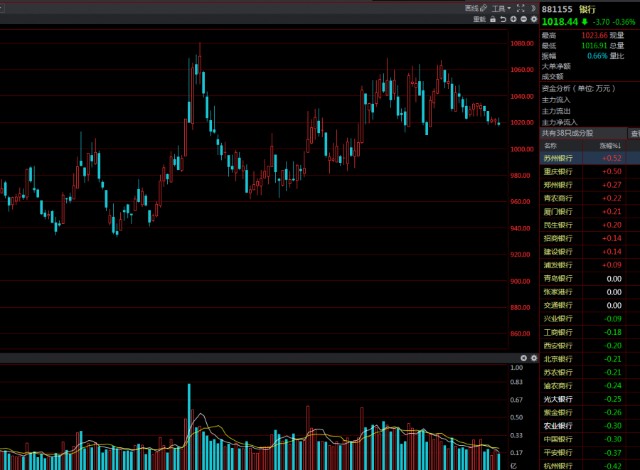Open 招商银行 stock from the list
Image resolution: width=640 pixels, height=470 pixels.
point(558,238)
